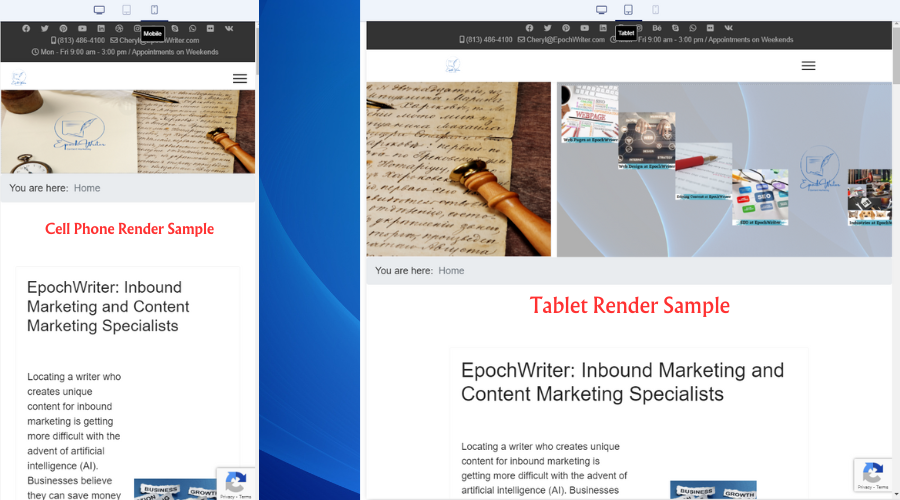Open VK icon in tablet preview header

click(728, 28)
